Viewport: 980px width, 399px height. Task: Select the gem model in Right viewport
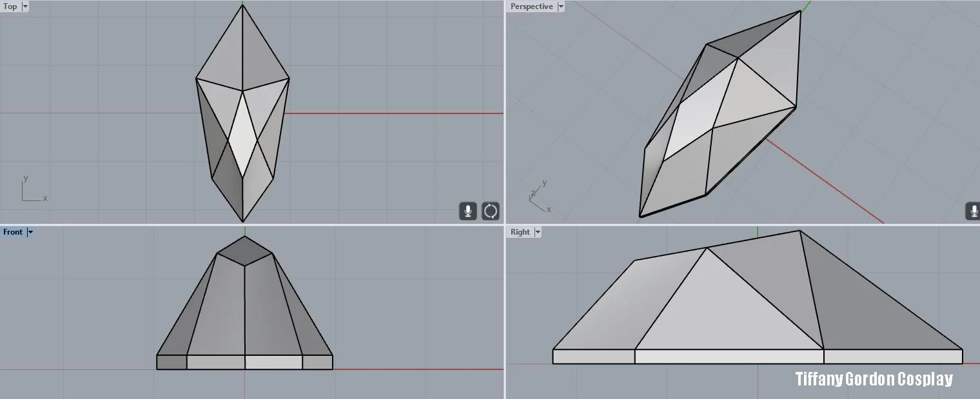[x=758, y=297]
